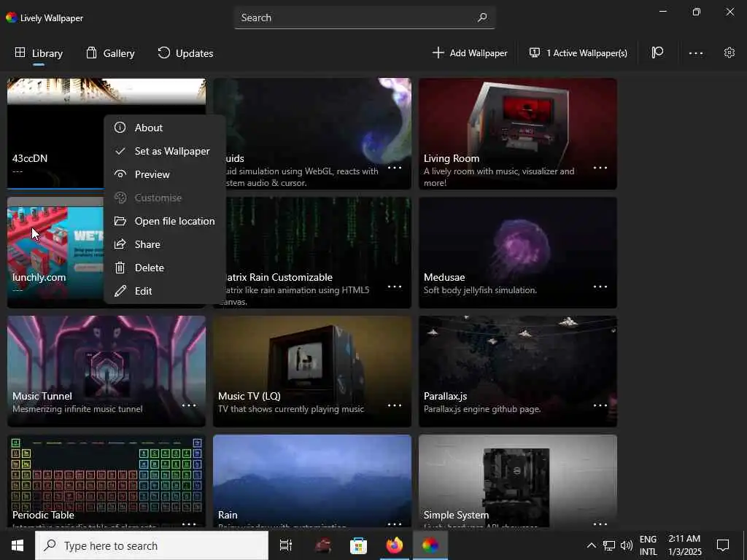Open the About context menu entry
The height and width of the screenshot is (560, 747).
click(164, 128)
